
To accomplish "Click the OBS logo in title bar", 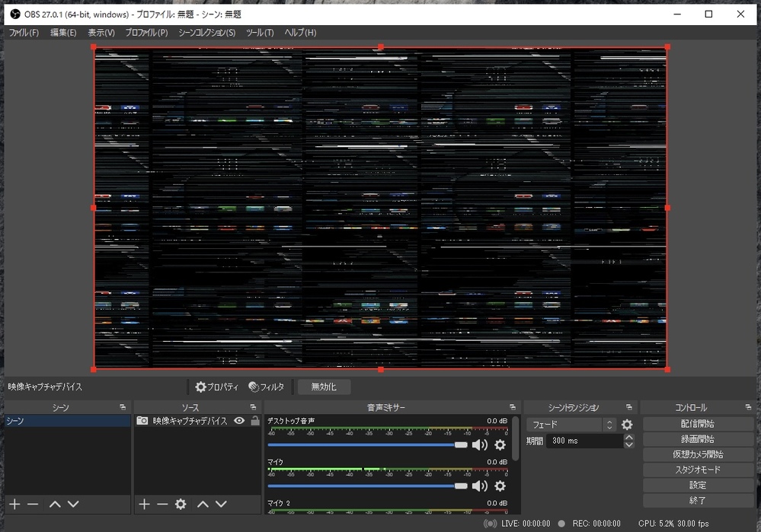I will [15, 14].
